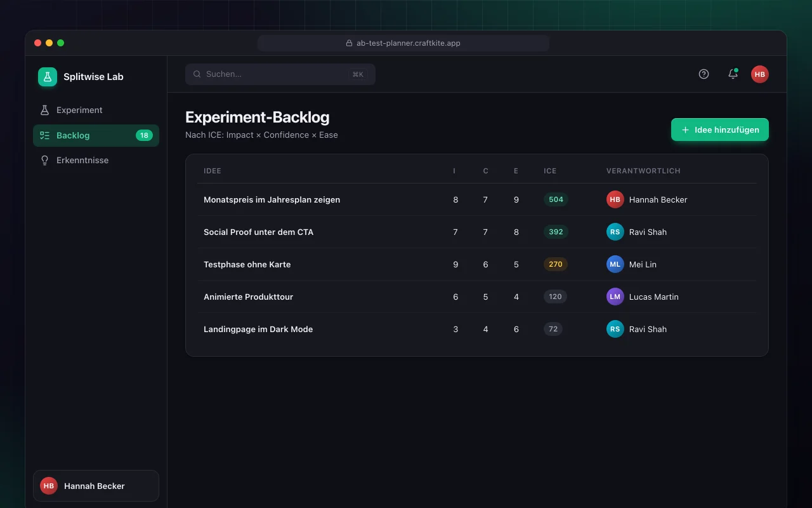Open the Hannah Becker account card in the sidebar
The image size is (812, 508).
pos(96,486)
